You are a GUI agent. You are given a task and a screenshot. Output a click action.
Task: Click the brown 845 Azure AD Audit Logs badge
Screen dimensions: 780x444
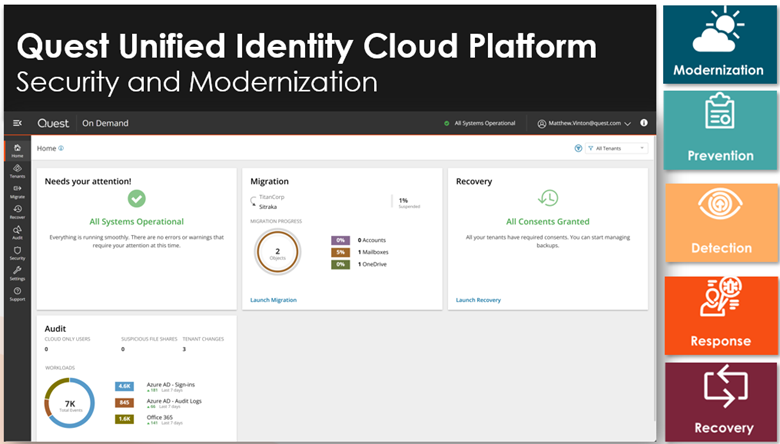[x=124, y=403]
